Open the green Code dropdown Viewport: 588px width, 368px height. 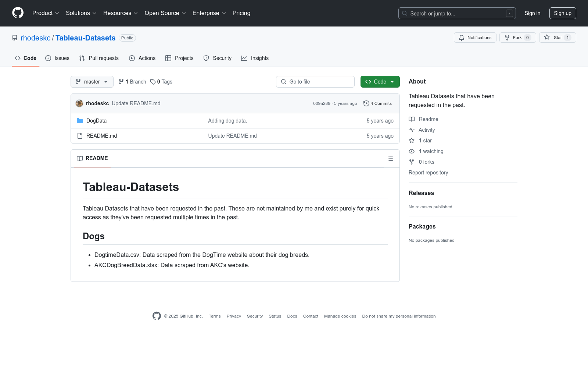[380, 82]
